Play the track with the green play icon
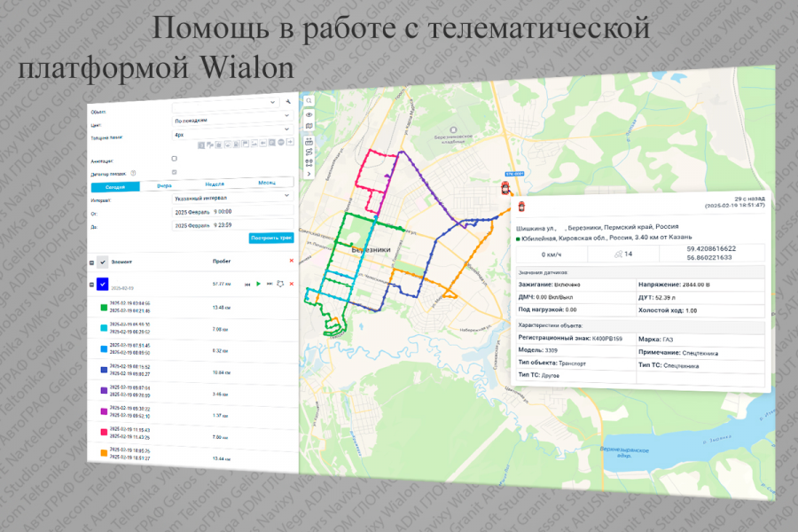 click(x=259, y=284)
